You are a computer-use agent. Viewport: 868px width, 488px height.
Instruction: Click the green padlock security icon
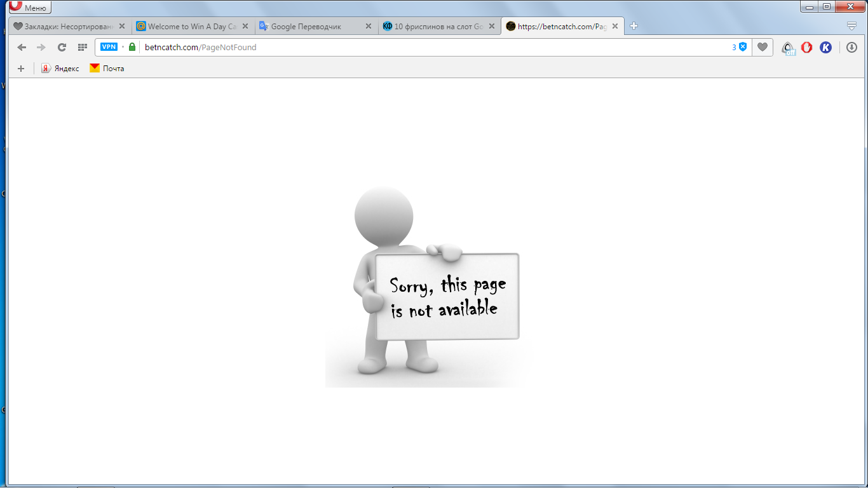132,47
